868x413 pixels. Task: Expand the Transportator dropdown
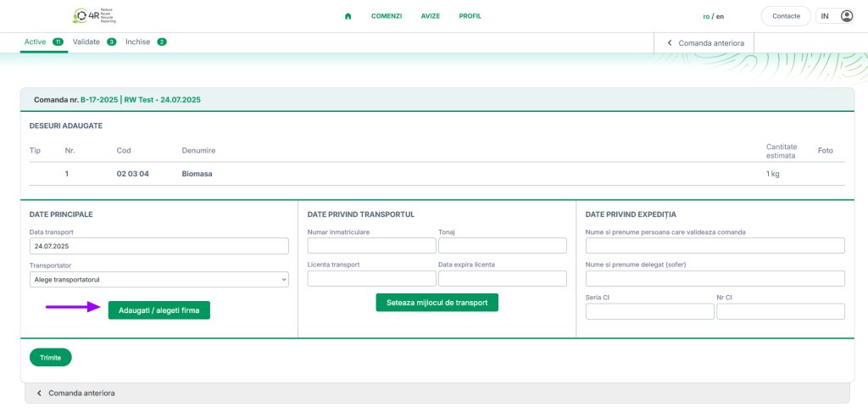point(159,279)
